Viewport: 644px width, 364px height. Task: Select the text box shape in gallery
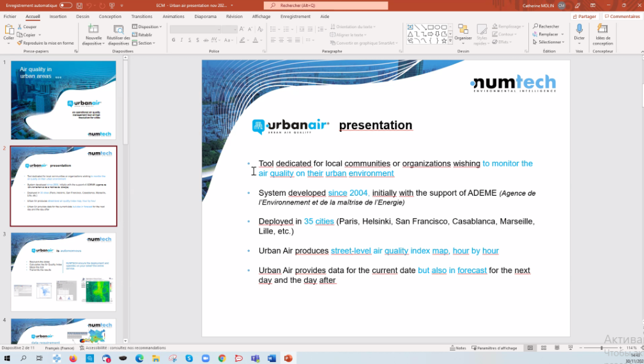point(410,27)
